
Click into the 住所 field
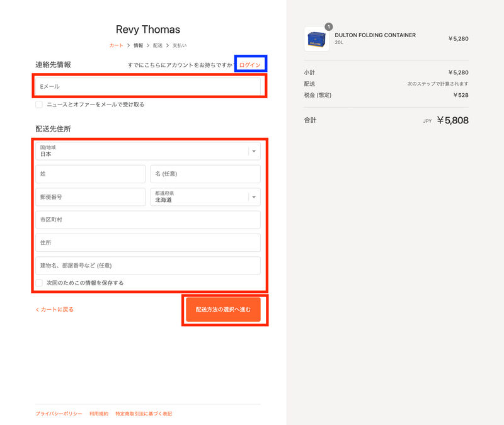pyautogui.click(x=148, y=242)
